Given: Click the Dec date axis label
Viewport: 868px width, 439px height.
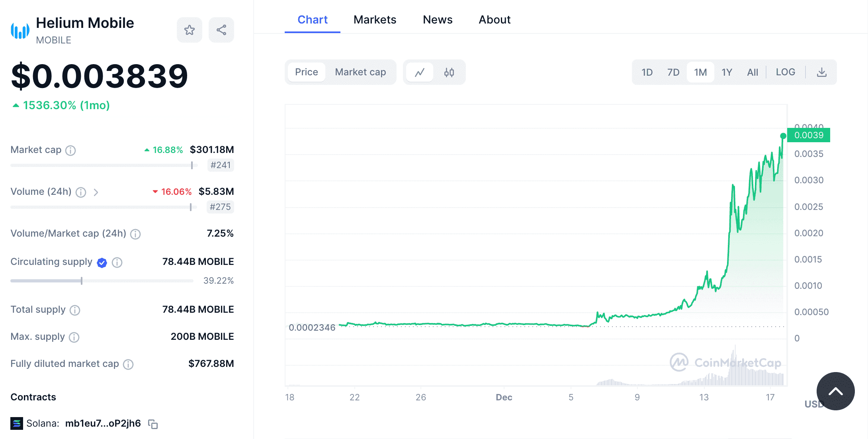Looking at the screenshot, I should 504,397.
